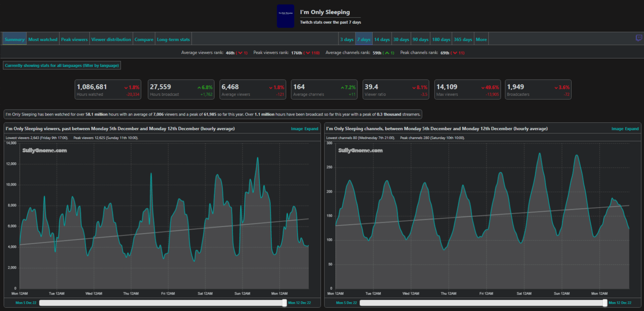Click the Twitch stats over the past 7 days subtitle
The image size is (644, 311).
[x=330, y=22]
